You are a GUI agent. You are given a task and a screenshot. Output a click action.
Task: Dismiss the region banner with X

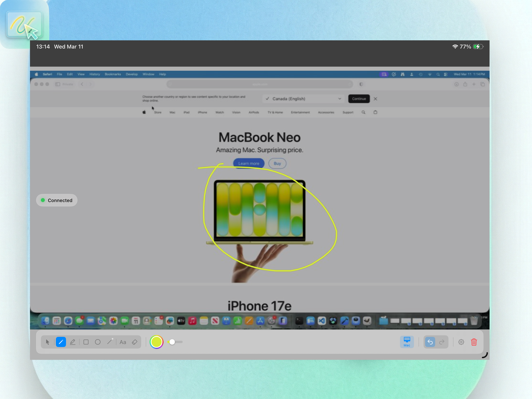(375, 99)
